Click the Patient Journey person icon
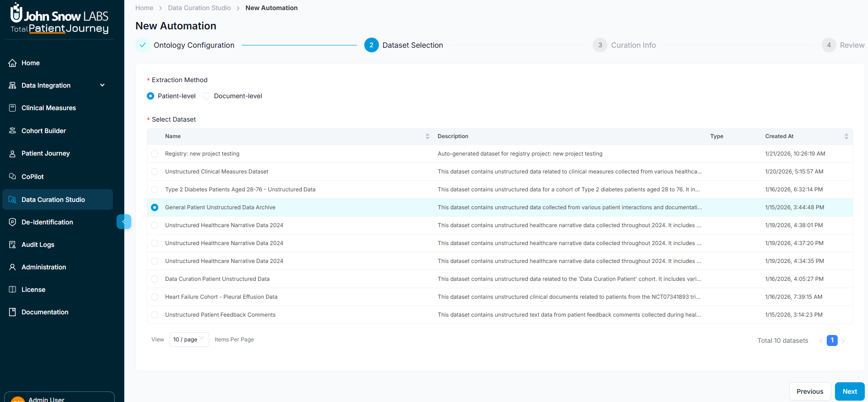Viewport: 868px width, 402px height. pyautogui.click(x=12, y=153)
